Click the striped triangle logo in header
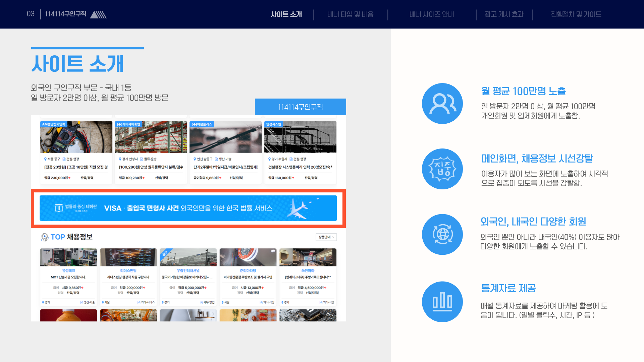Image resolution: width=644 pixels, height=362 pixels. pos(98,14)
